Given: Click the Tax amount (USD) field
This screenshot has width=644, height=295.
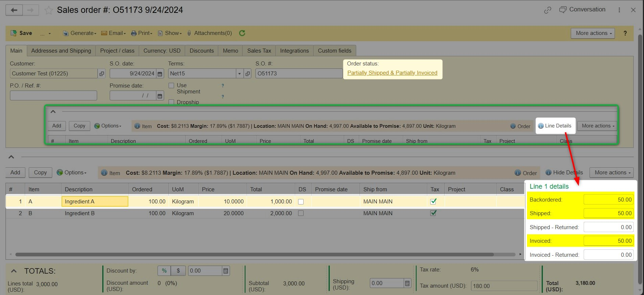Looking at the screenshot, I should [x=504, y=286].
